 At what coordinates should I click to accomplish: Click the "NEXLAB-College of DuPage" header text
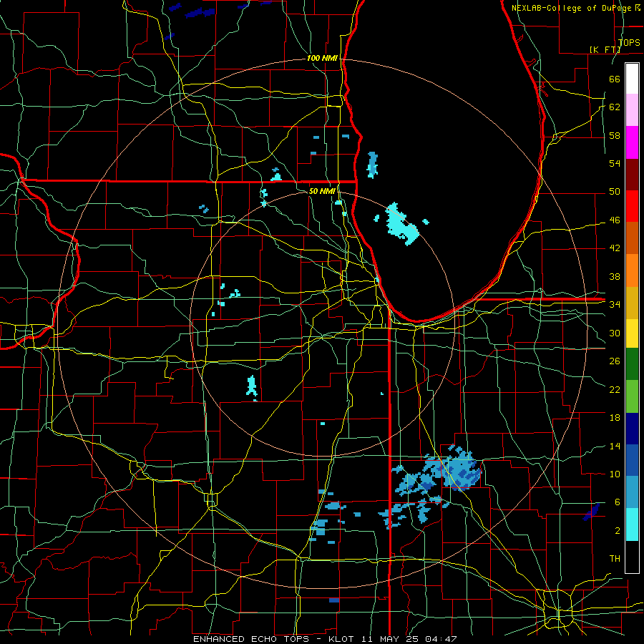click(572, 8)
